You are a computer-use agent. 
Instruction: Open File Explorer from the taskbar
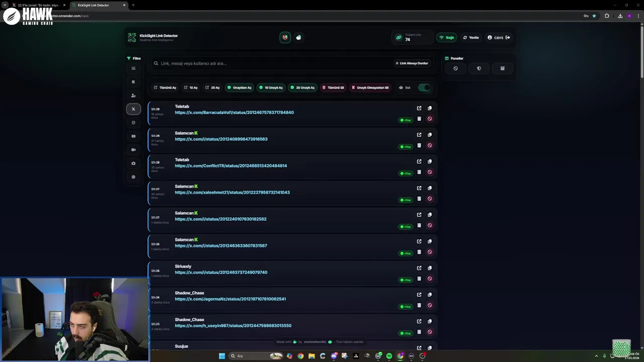click(x=311, y=356)
